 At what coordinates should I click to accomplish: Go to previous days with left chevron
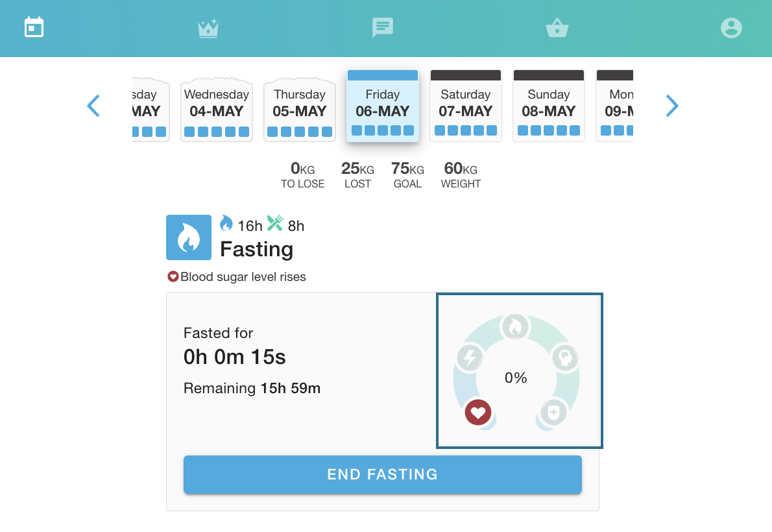tap(94, 106)
